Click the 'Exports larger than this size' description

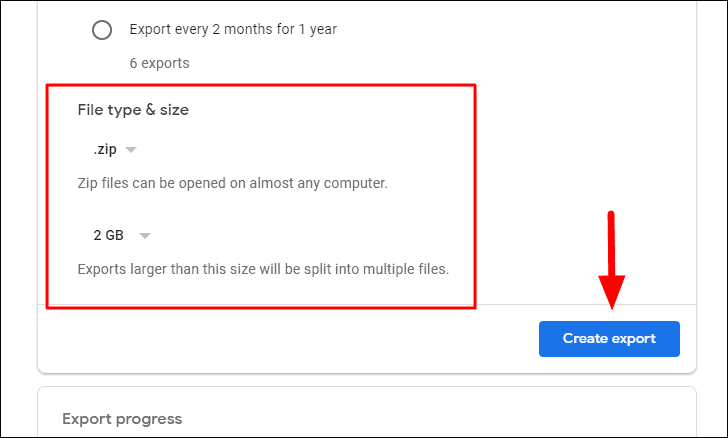pos(263,269)
